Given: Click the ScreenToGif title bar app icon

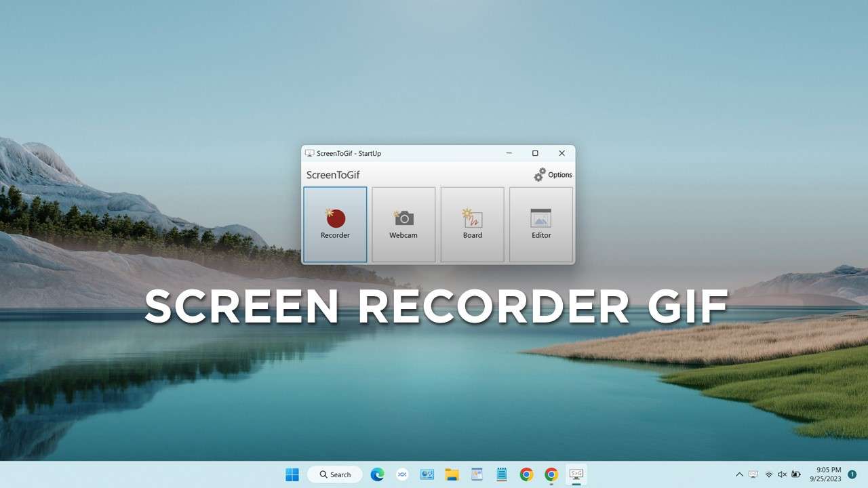Looking at the screenshot, I should (x=310, y=153).
